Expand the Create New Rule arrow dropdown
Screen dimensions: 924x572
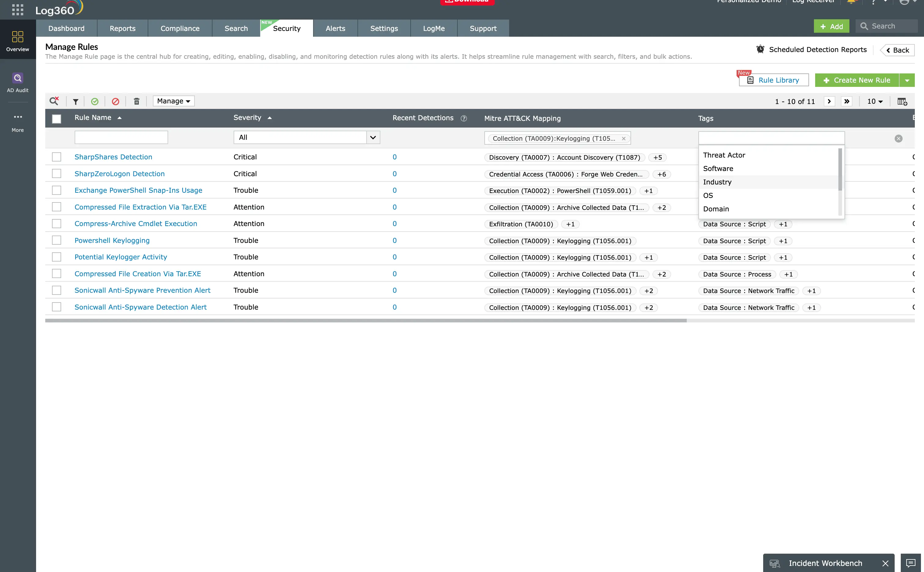(907, 80)
